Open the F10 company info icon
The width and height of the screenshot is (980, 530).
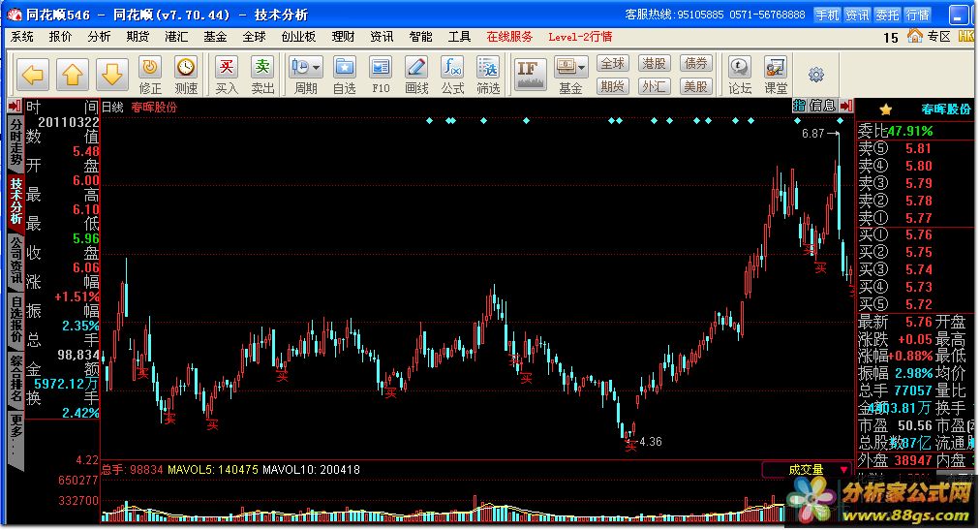381,75
